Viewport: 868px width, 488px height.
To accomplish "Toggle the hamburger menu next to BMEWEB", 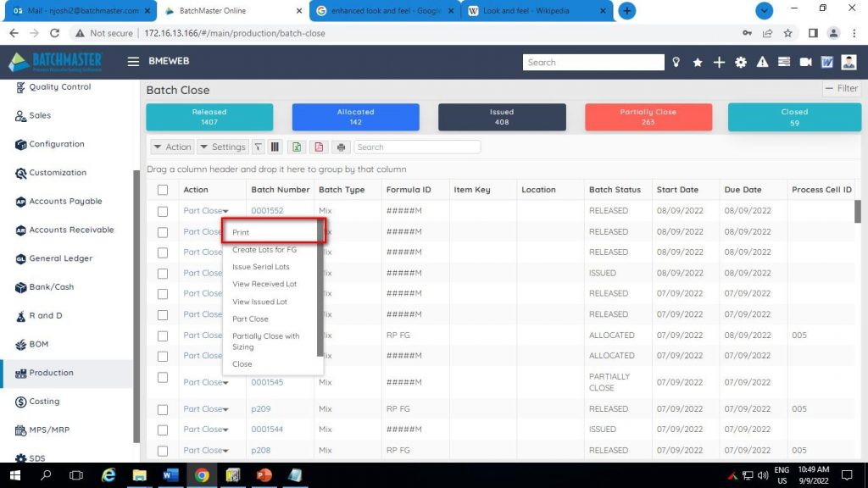I will (133, 62).
